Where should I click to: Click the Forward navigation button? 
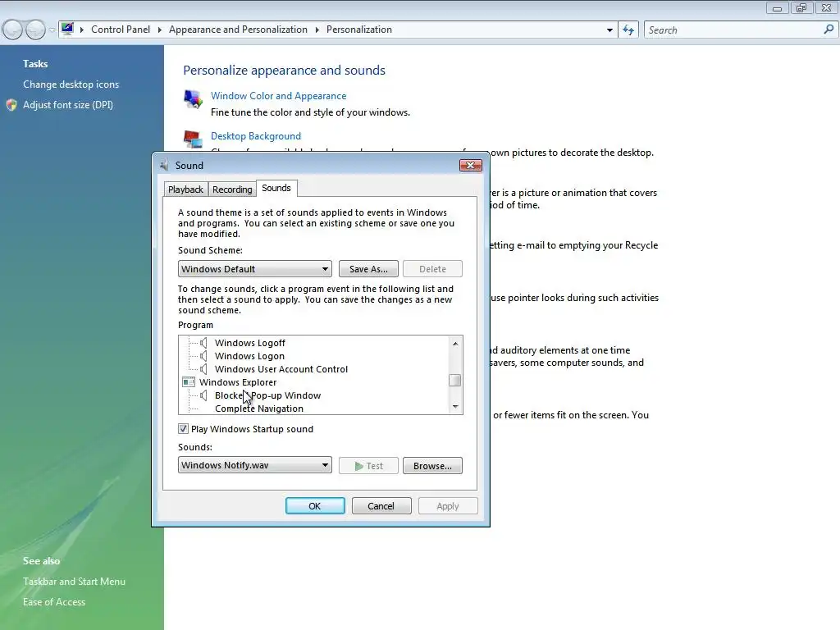[x=35, y=30]
